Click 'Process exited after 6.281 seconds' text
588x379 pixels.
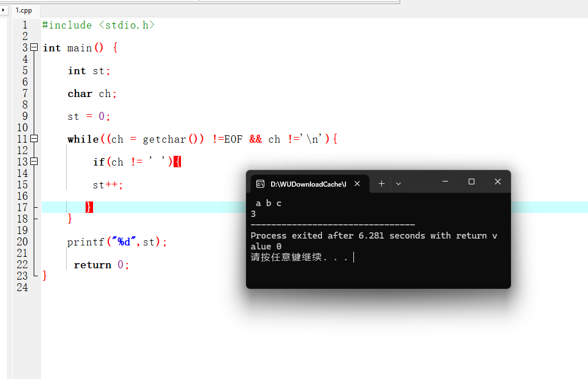[319, 236]
